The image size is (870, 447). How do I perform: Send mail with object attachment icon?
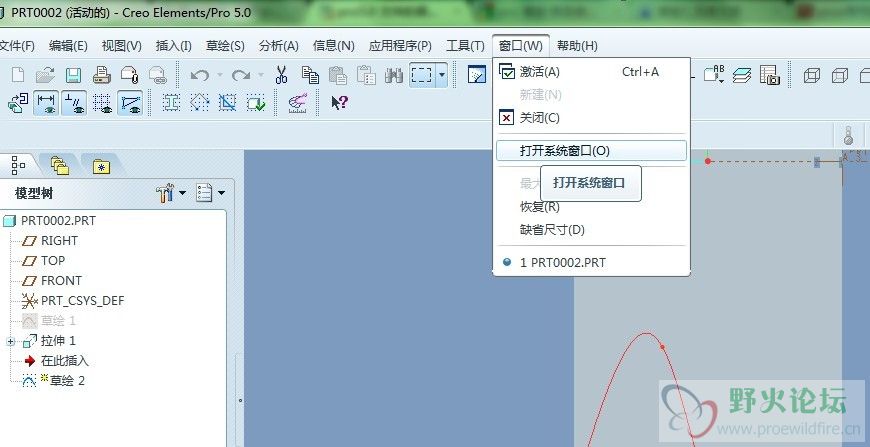pos(129,75)
